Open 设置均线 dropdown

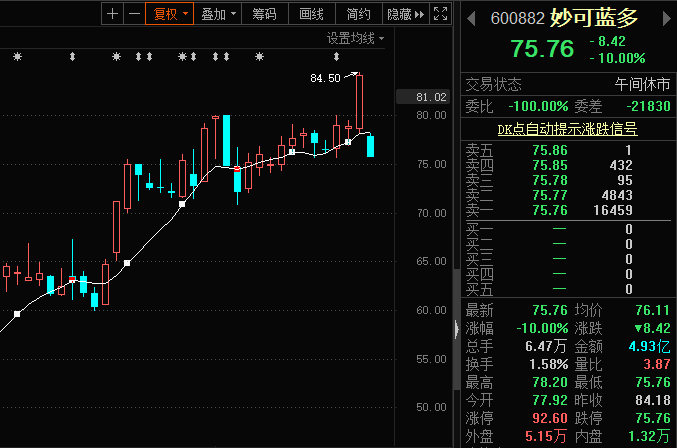[x=355, y=38]
